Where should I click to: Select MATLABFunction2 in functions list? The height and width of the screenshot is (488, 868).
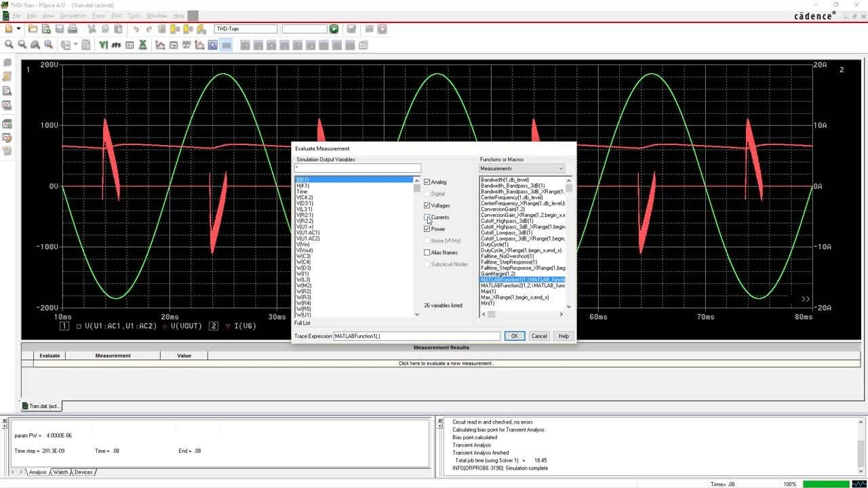tap(522, 285)
